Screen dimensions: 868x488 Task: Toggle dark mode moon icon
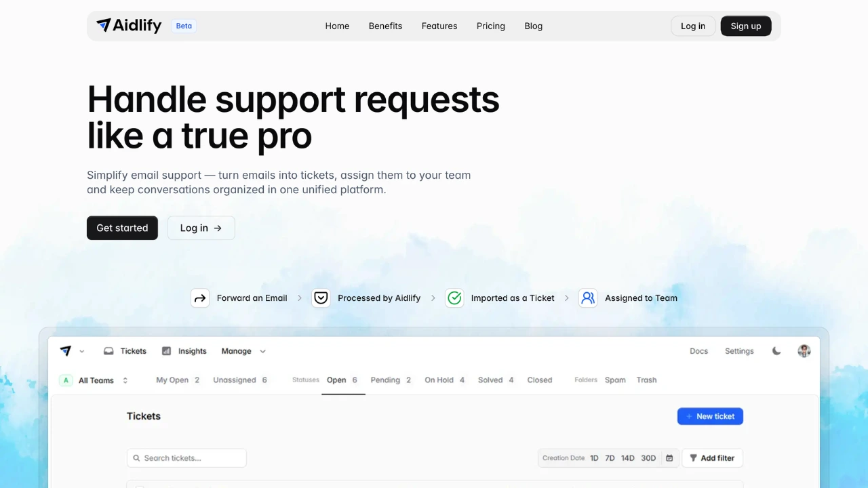pos(776,351)
